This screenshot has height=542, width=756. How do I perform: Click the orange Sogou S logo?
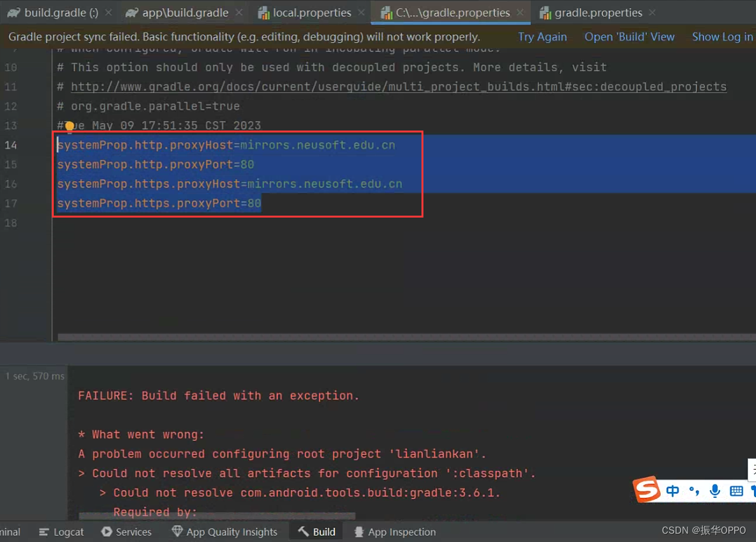pos(645,490)
